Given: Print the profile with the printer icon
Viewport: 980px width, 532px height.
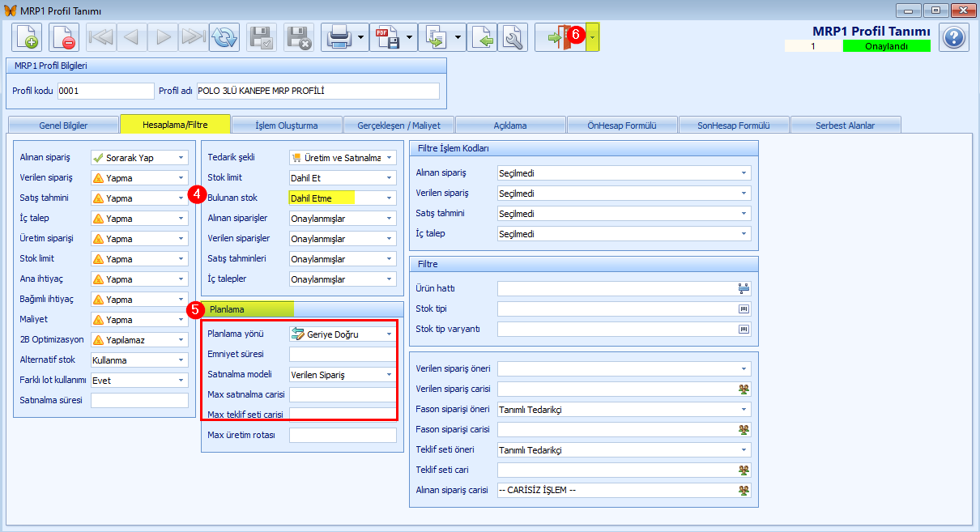Looking at the screenshot, I should pos(338,37).
